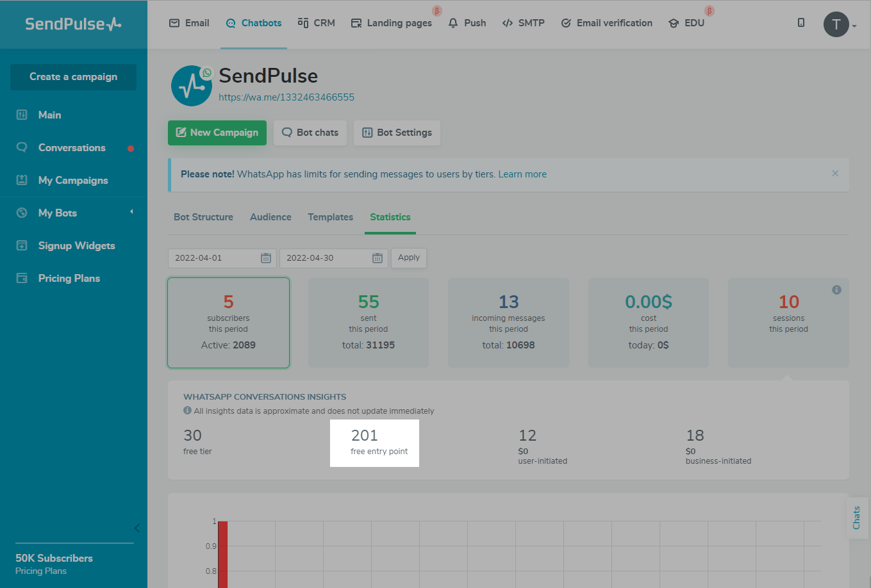Click the Signup Widgets sidebar icon
The height and width of the screenshot is (588, 871).
(x=22, y=245)
